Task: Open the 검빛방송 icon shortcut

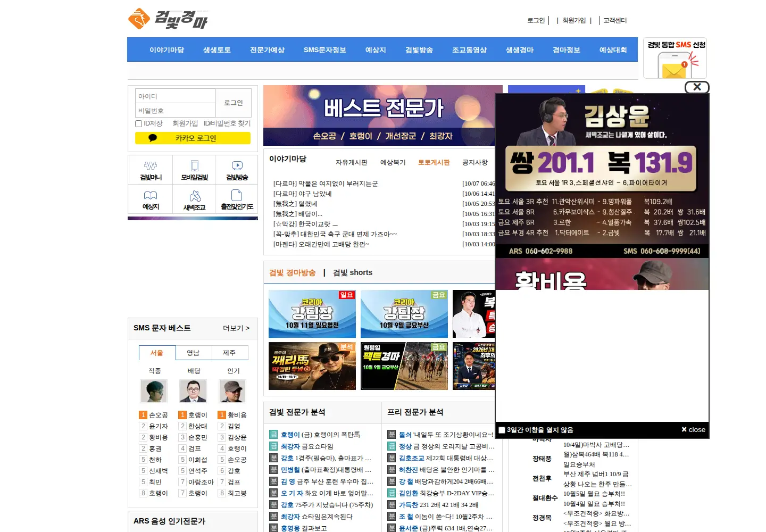Action: [237, 170]
